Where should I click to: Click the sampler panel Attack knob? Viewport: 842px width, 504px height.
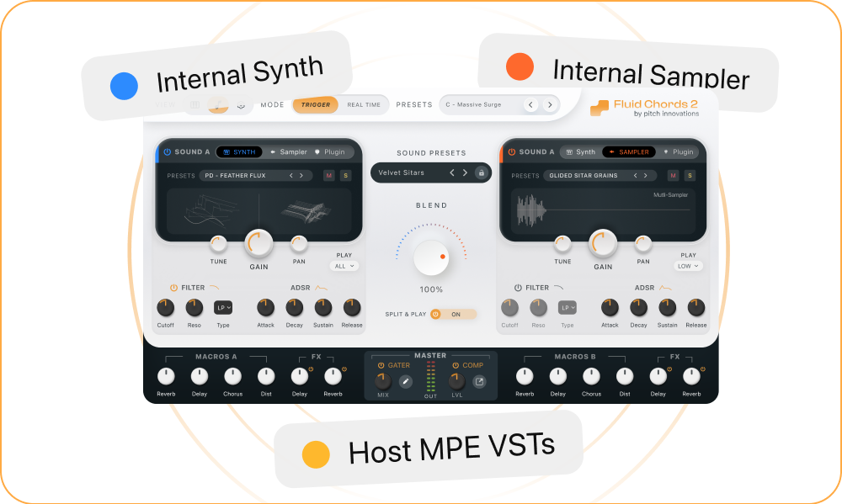[x=610, y=308]
